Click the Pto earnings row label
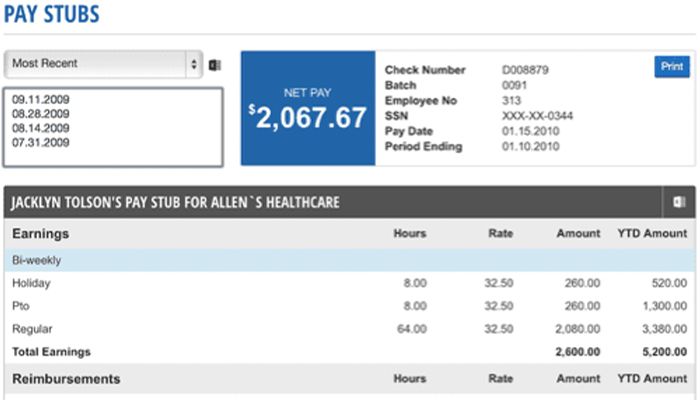 tap(22, 305)
